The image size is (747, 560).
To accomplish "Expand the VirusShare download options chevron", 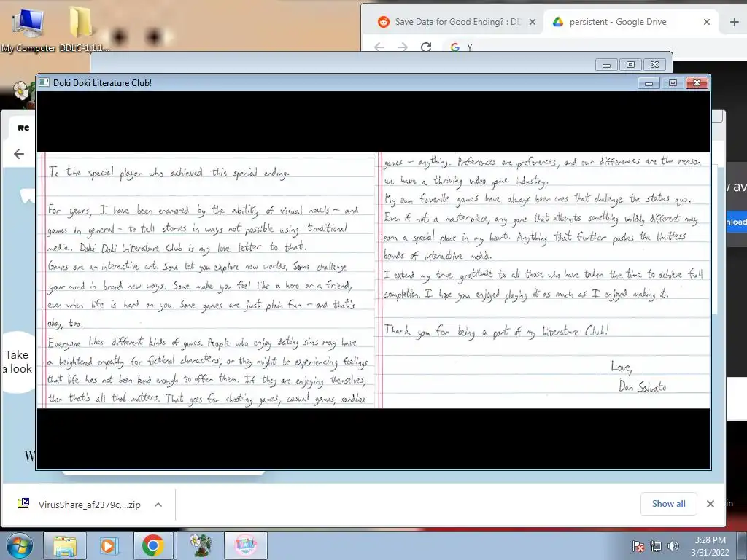I will point(158,505).
